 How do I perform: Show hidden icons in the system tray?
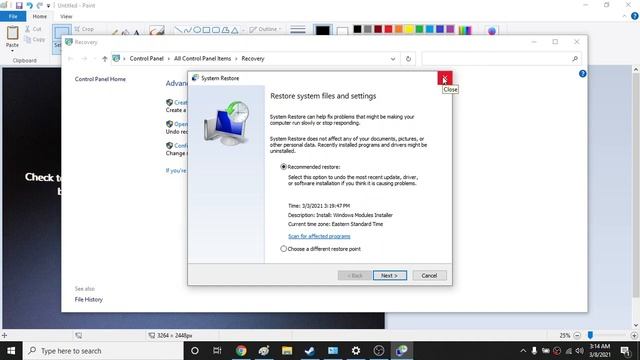tap(523, 351)
